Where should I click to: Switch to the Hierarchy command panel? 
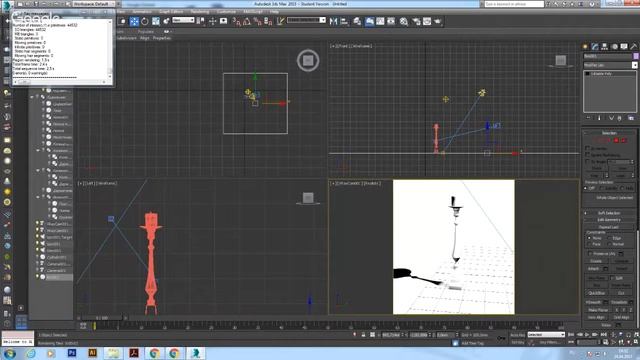[605, 47]
